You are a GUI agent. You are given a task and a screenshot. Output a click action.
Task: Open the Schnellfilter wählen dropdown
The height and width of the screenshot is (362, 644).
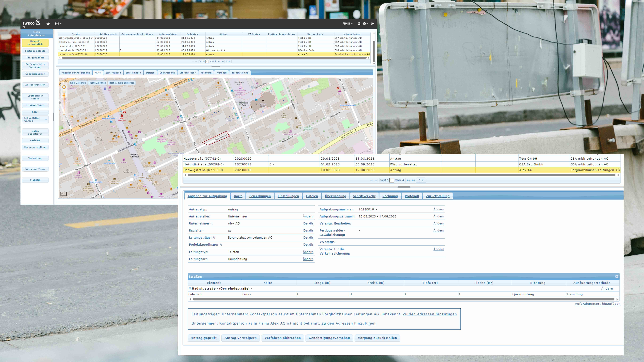coord(35,119)
